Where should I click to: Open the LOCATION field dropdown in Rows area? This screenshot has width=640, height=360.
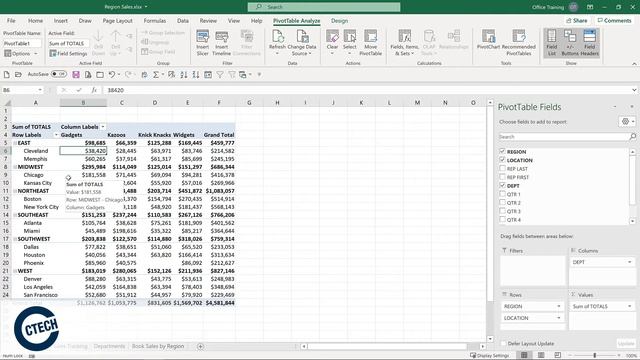(559, 318)
